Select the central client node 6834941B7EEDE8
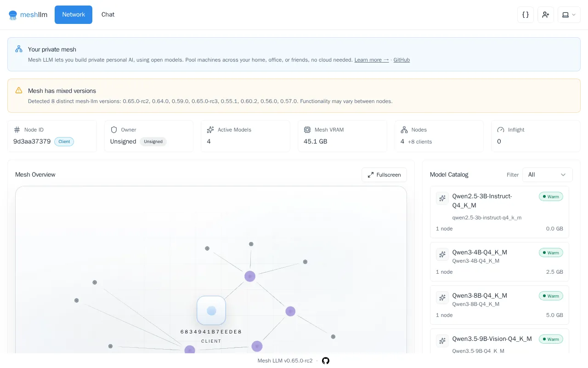588x368 pixels. click(211, 310)
